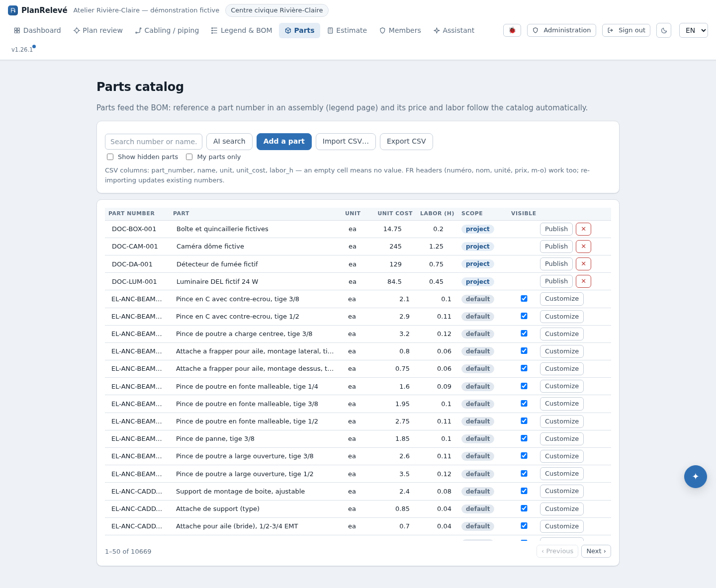Click unit cost 14.75 cell
Image resolution: width=716 pixels, height=588 pixels.
pyautogui.click(x=392, y=229)
